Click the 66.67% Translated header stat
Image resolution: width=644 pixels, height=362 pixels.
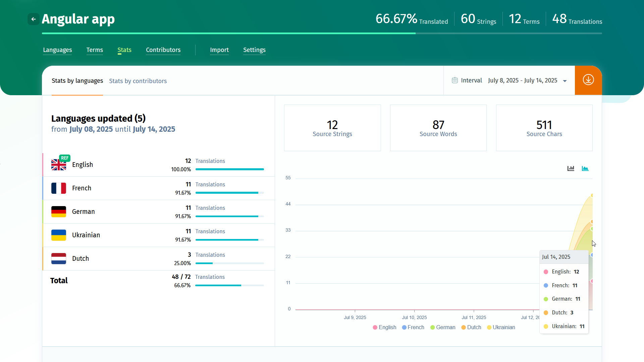tap(412, 19)
